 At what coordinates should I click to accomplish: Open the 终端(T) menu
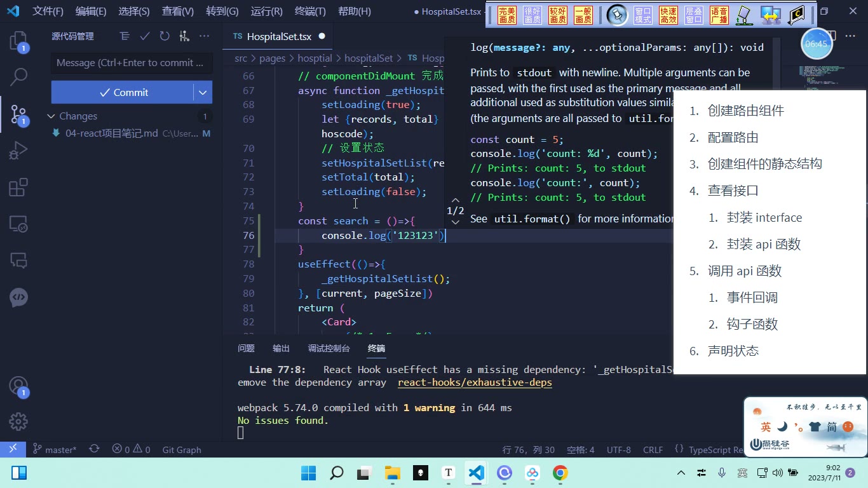click(x=310, y=11)
